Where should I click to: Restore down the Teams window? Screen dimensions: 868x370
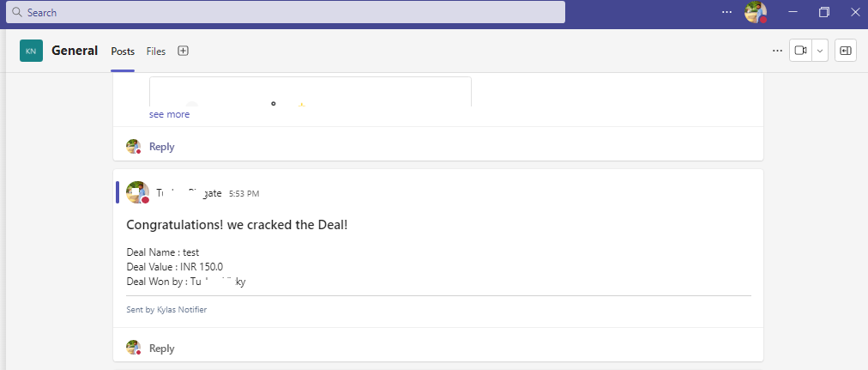tap(823, 12)
